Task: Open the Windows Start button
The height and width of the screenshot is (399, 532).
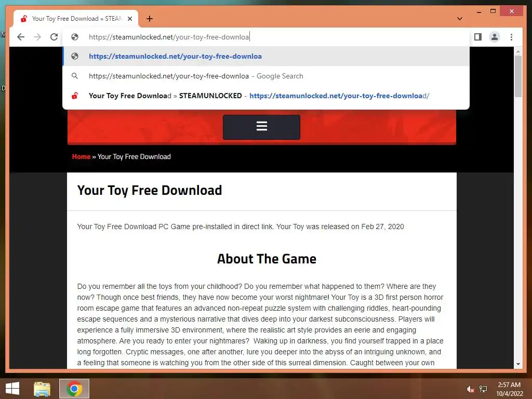Action: [x=12, y=389]
